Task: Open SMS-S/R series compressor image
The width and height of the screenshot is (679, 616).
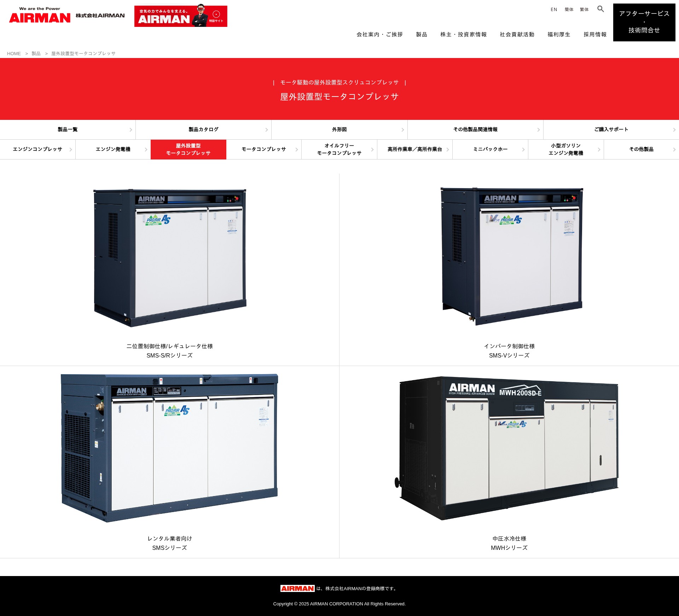Action: click(170, 258)
